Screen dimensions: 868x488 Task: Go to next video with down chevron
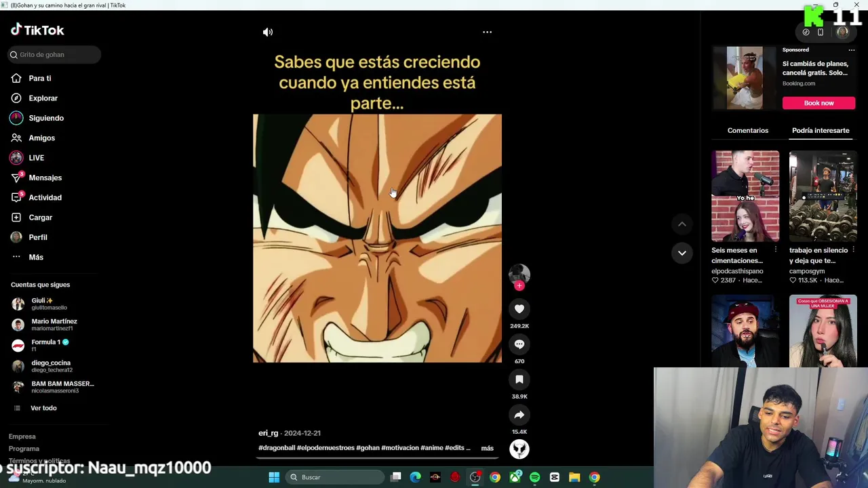tap(682, 253)
